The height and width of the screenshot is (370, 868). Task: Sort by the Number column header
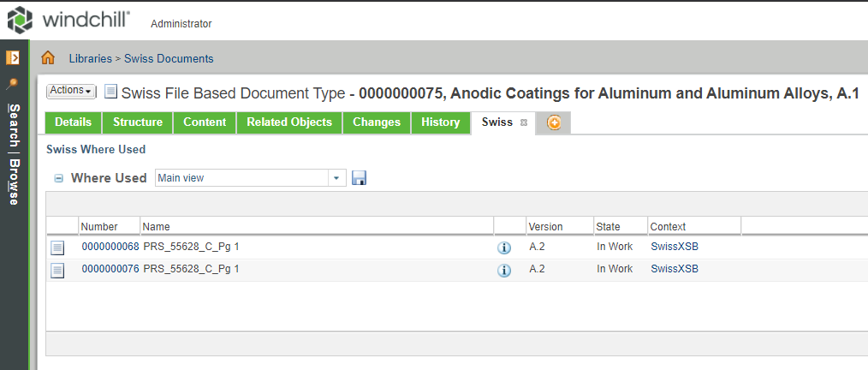110,227
